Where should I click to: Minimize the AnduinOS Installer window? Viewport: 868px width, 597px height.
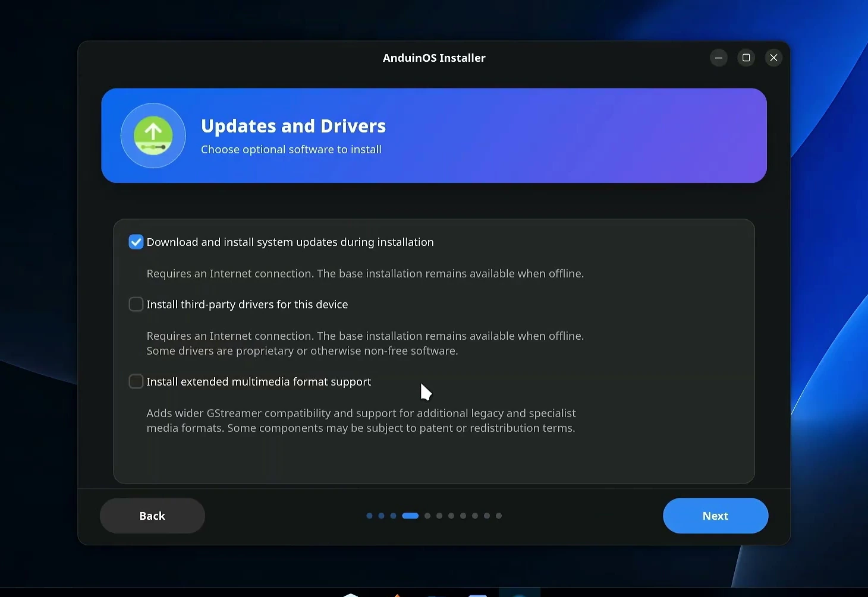click(719, 58)
